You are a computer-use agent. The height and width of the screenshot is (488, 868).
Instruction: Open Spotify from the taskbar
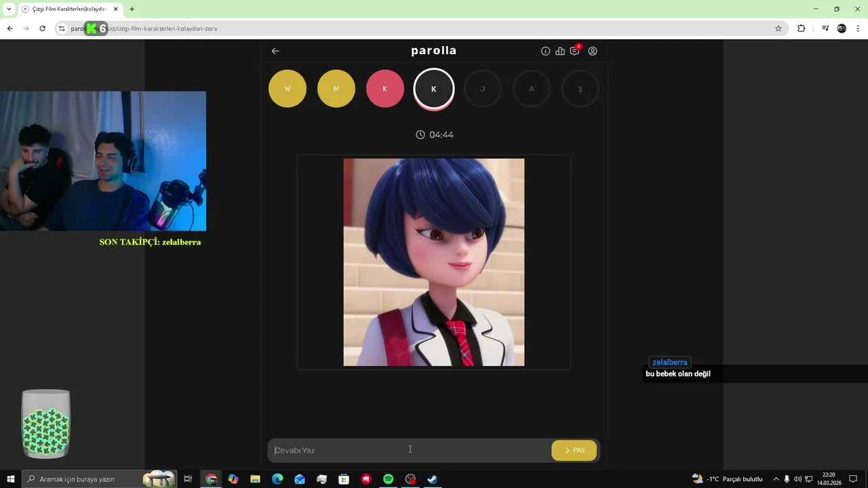[388, 479]
